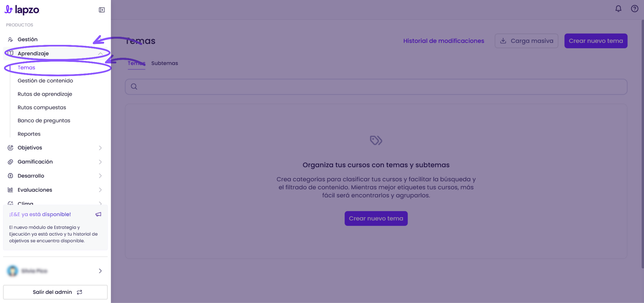Open Reportes in the sidebar

(x=29, y=134)
